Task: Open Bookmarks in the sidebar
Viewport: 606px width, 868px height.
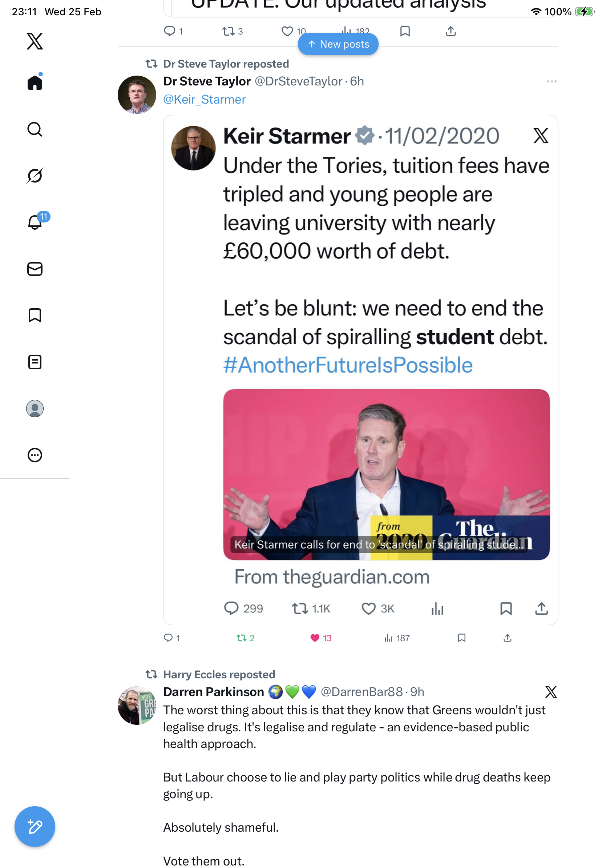Action: coord(35,315)
